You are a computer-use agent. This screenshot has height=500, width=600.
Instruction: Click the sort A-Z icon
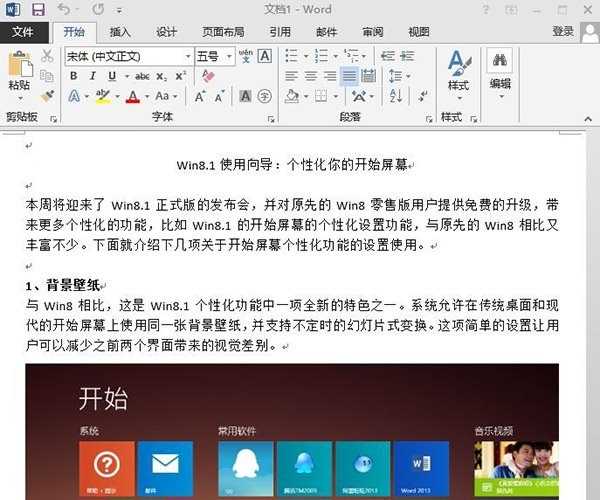click(396, 96)
